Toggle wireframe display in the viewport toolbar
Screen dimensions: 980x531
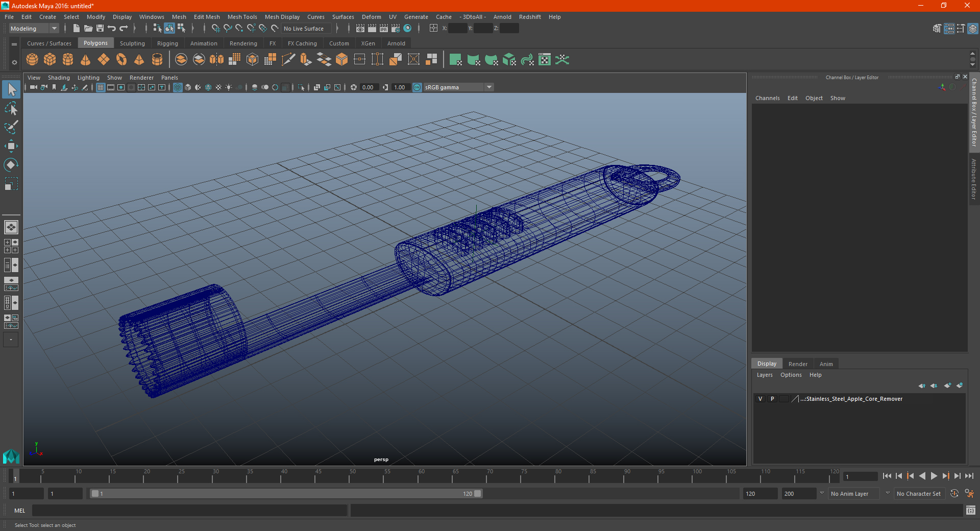178,87
